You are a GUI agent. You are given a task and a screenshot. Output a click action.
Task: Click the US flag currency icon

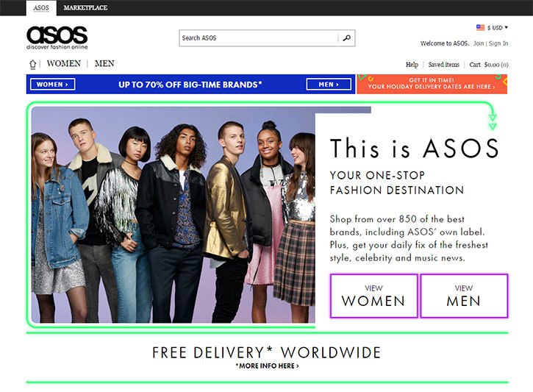tap(480, 27)
